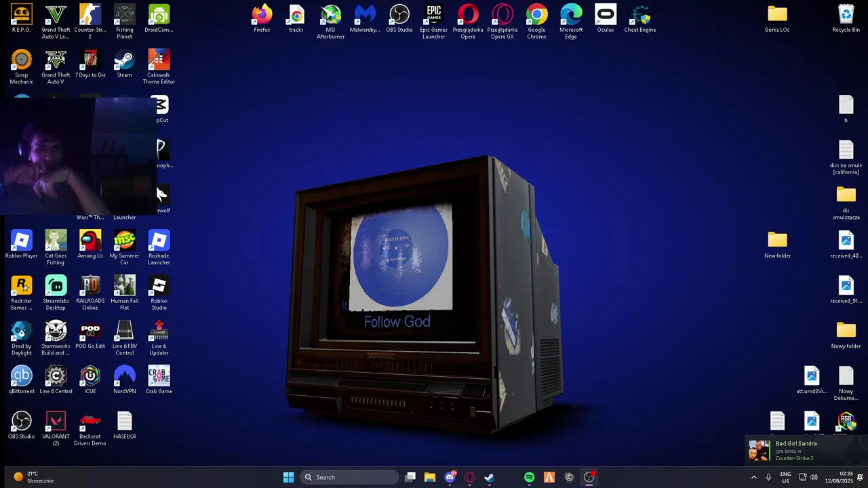
Task: Open Przeglądarka Opera shortcut
Action: point(468,22)
